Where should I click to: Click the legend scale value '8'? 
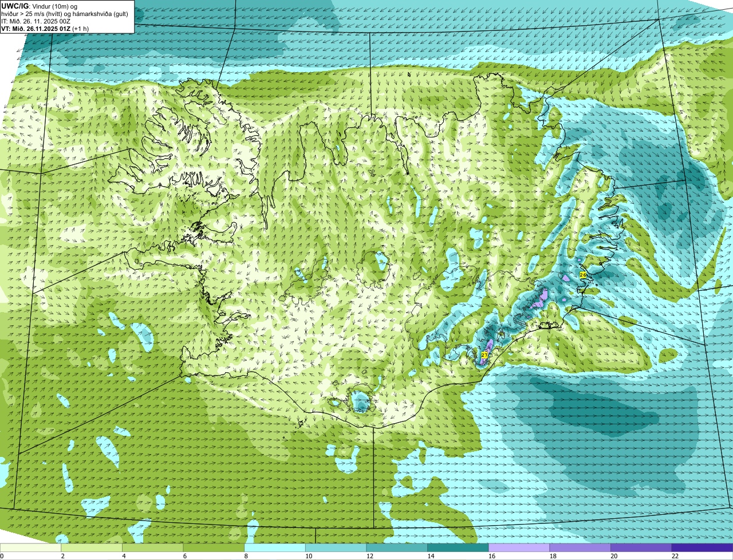(x=246, y=556)
